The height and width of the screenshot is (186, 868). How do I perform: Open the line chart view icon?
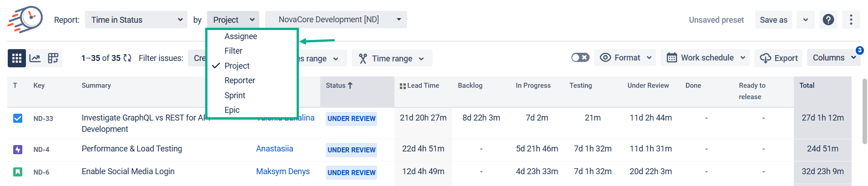(35, 58)
